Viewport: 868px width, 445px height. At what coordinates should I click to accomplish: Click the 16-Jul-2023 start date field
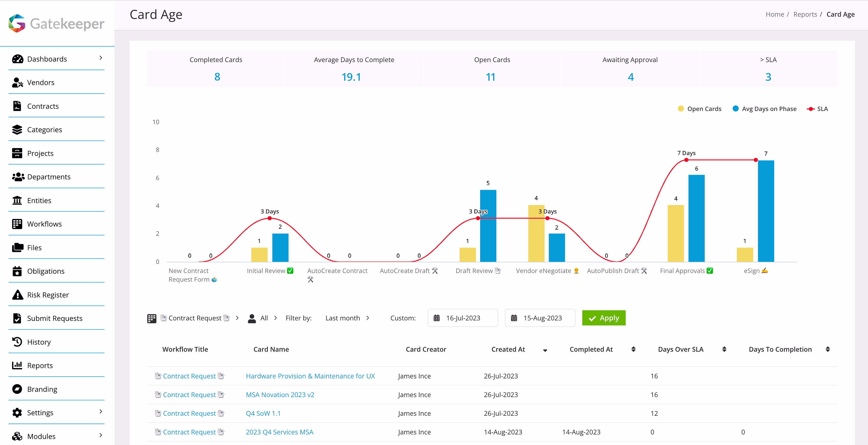point(463,318)
